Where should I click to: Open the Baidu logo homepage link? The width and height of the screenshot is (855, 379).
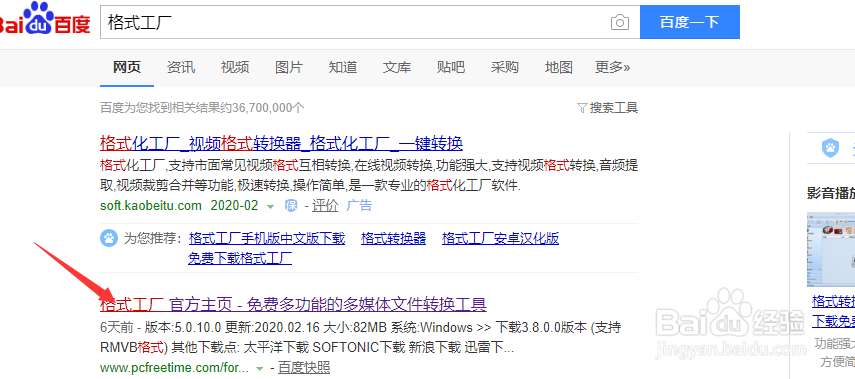click(x=45, y=19)
